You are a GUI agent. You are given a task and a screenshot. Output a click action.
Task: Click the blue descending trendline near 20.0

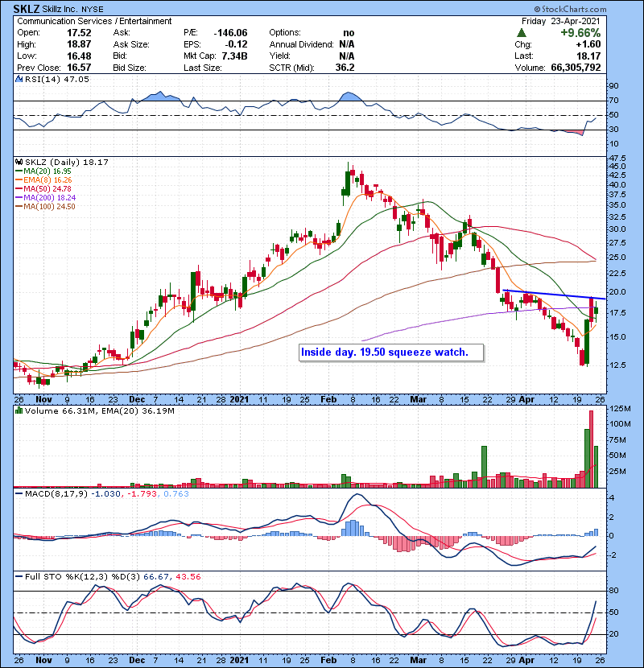click(x=554, y=295)
